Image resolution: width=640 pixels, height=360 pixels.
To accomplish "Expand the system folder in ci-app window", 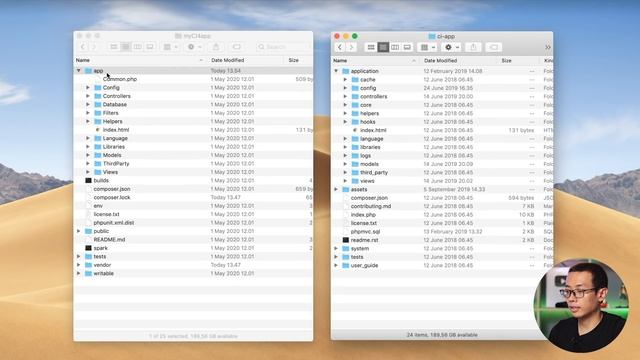I will click(x=336, y=248).
